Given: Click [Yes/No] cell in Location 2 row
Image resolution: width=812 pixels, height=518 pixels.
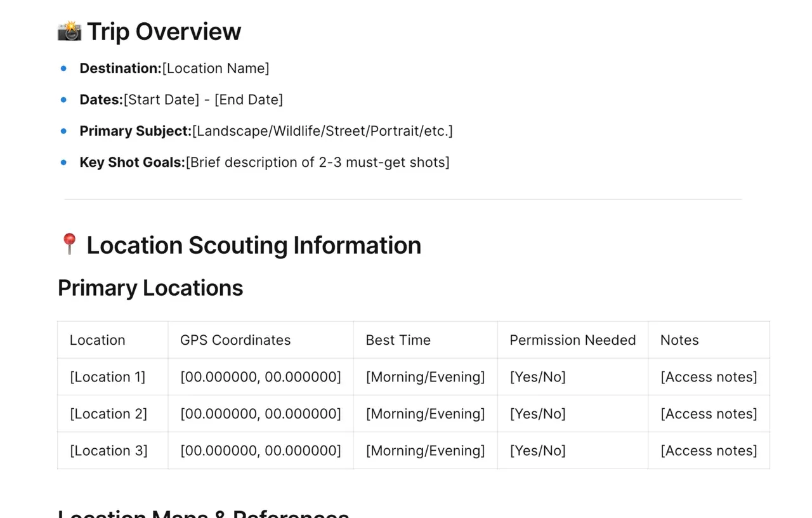Looking at the screenshot, I should click(572, 414).
